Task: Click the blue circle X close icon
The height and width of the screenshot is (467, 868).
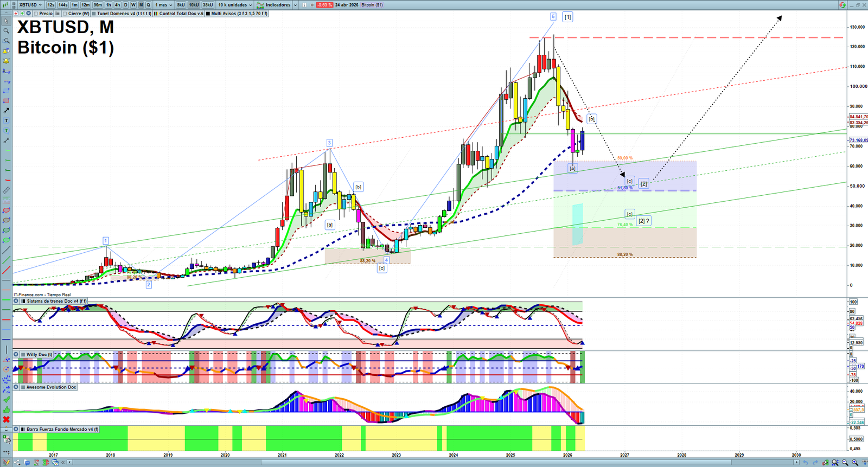Action: 28,14
